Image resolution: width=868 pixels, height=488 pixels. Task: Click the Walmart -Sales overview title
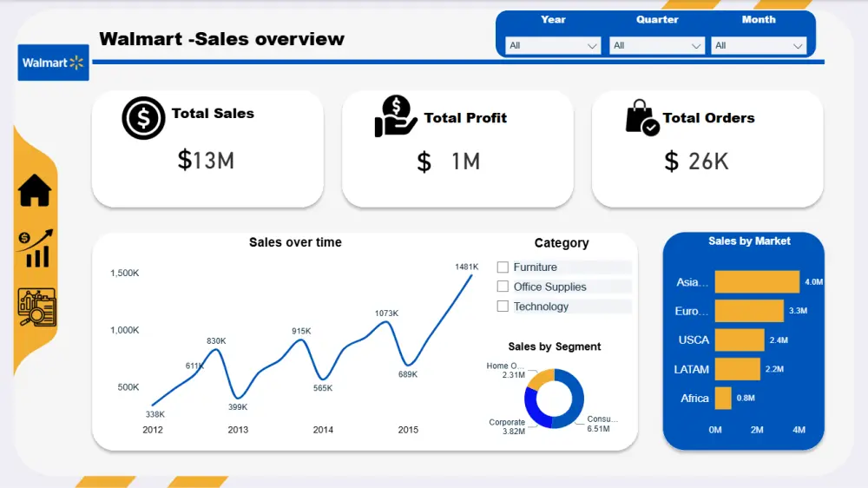click(221, 39)
